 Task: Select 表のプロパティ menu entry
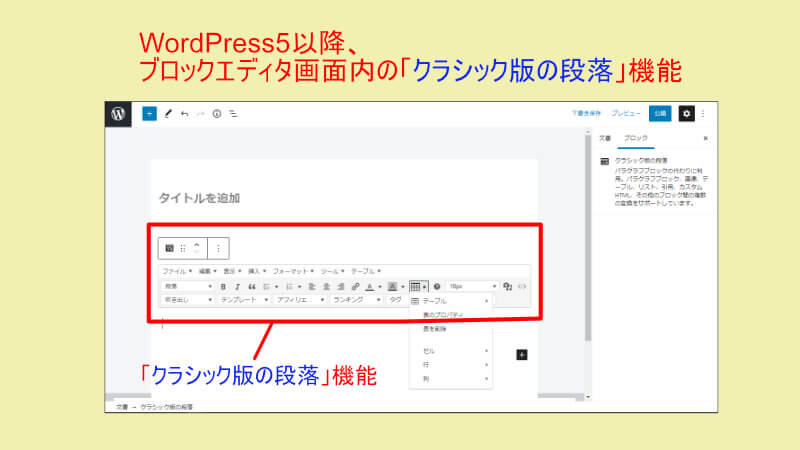[451, 315]
